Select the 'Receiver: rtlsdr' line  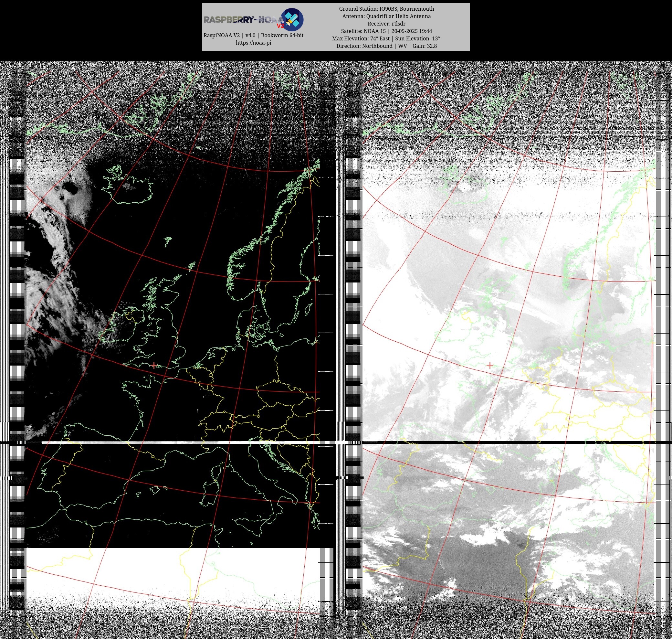386,24
